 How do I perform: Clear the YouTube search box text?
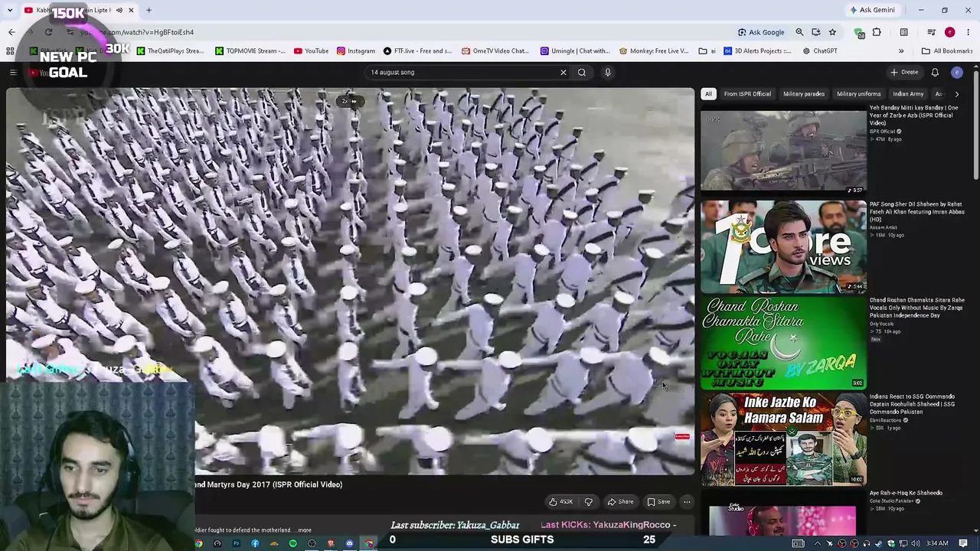[563, 73]
